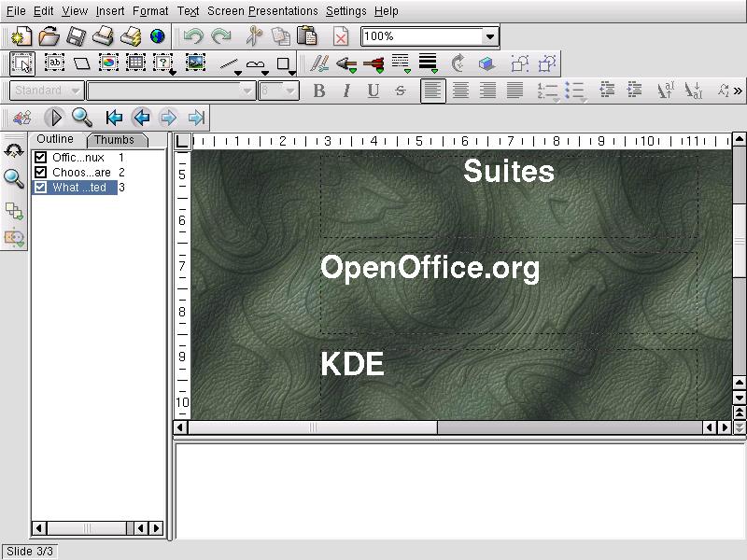Toggle the "What ...ted" slide checkbox
The height and width of the screenshot is (560, 747).
click(x=40, y=188)
